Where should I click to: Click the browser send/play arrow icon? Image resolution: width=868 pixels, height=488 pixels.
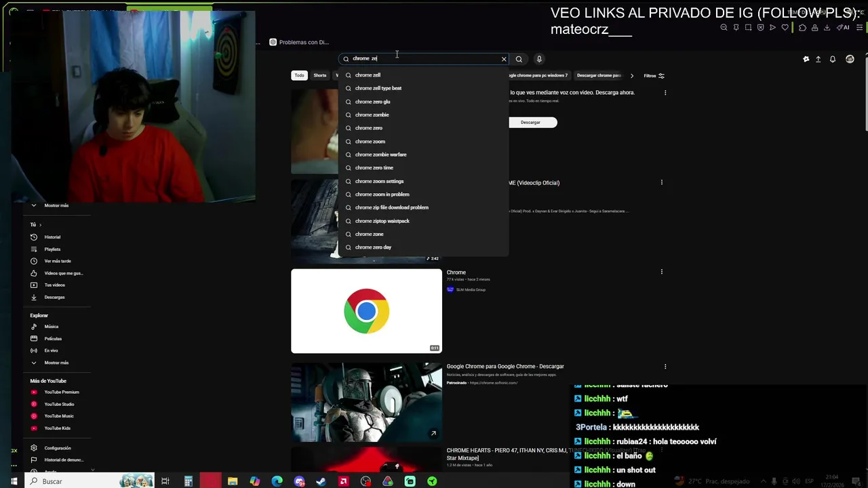[772, 28]
